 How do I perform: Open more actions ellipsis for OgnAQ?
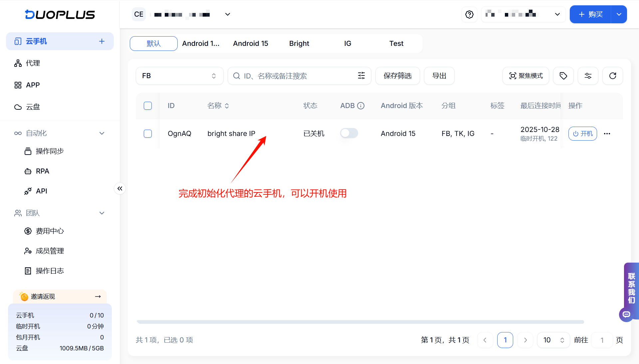coord(607,134)
